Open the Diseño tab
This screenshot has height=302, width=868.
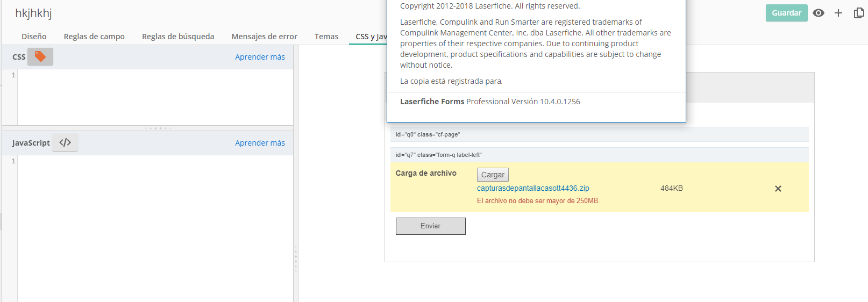coord(34,37)
